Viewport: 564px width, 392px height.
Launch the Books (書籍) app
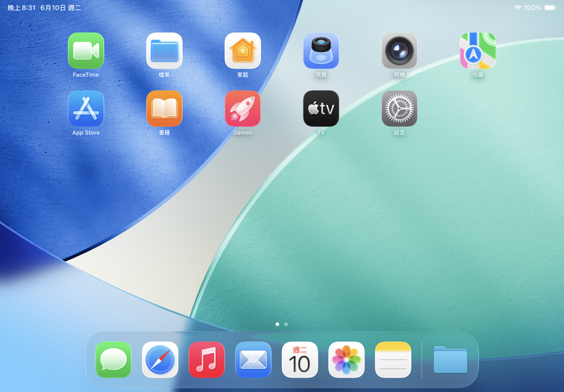point(164,108)
